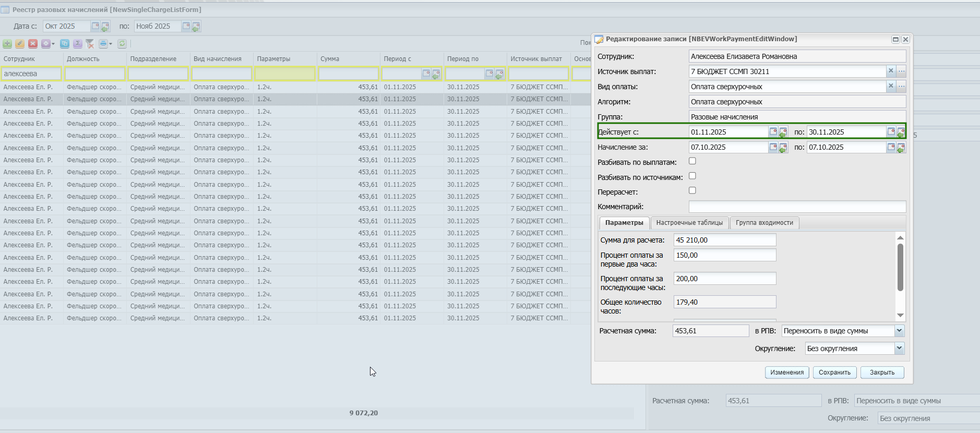Enable 'Разбивать по источникам' checkbox

(692, 176)
